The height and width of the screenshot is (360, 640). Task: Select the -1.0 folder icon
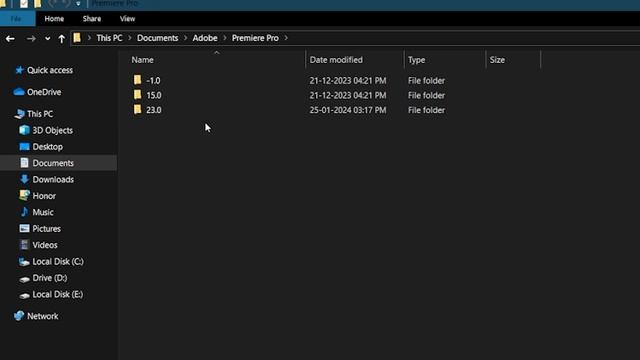click(138, 80)
